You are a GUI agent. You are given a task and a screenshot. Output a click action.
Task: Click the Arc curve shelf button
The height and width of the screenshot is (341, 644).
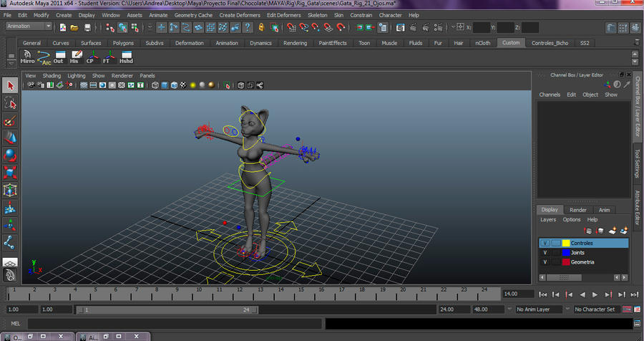44,57
